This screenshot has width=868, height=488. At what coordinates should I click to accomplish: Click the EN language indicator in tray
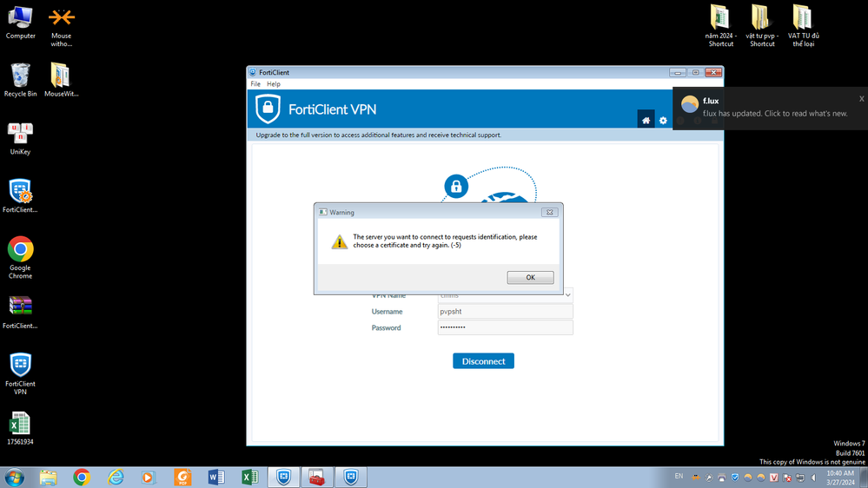click(679, 476)
